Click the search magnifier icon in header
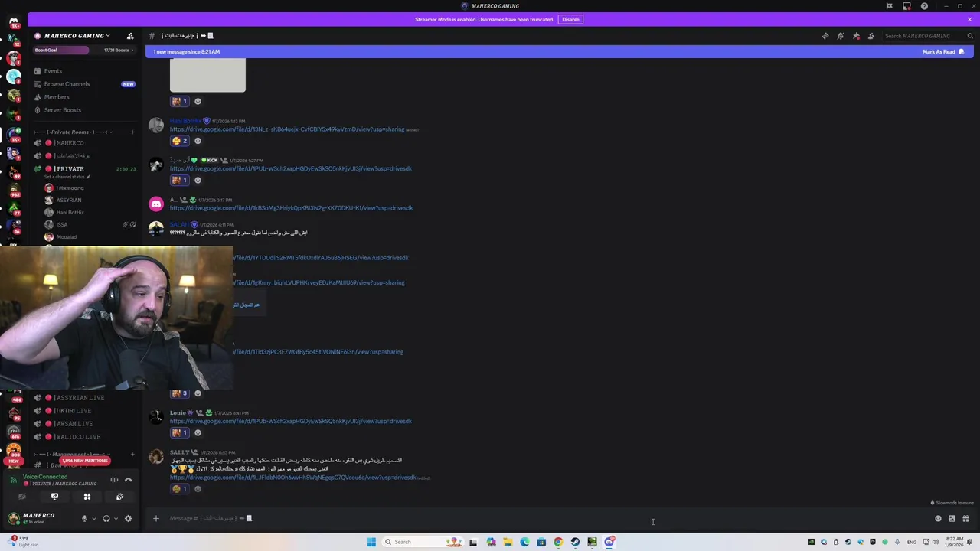Image resolution: width=980 pixels, height=551 pixels. point(970,36)
